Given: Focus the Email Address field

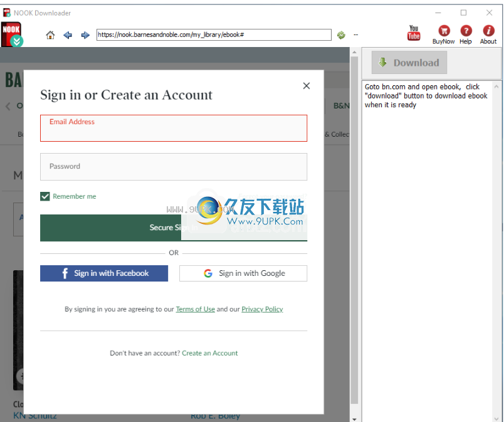Looking at the screenshot, I should click(174, 129).
